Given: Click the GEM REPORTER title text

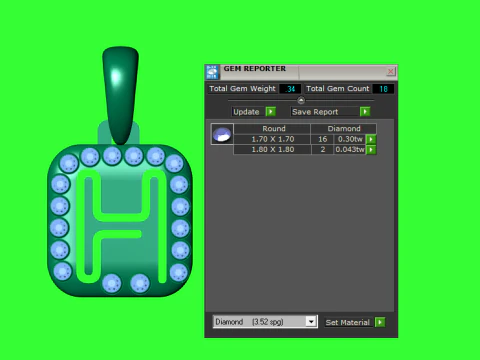Looking at the screenshot, I should 255,69.
